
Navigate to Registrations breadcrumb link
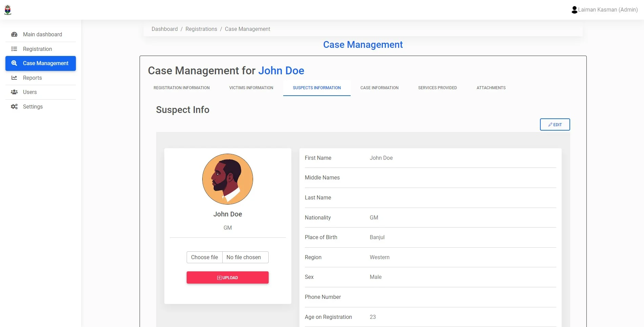pyautogui.click(x=201, y=29)
